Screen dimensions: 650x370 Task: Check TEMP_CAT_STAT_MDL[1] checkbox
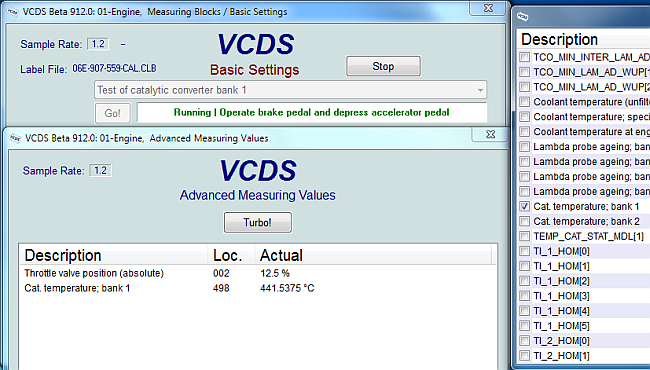tap(525, 236)
